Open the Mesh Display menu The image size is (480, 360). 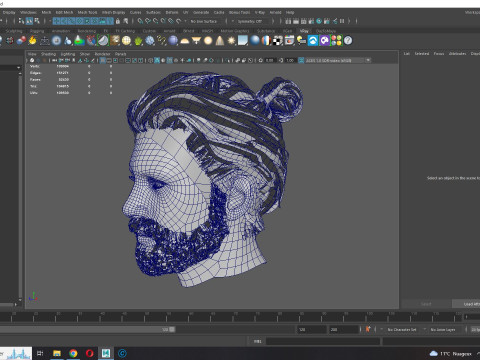(113, 12)
